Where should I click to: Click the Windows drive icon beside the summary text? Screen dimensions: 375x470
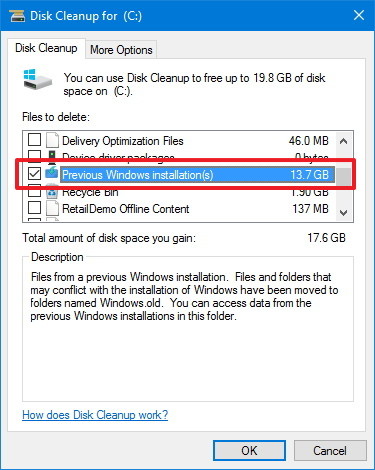point(38,79)
